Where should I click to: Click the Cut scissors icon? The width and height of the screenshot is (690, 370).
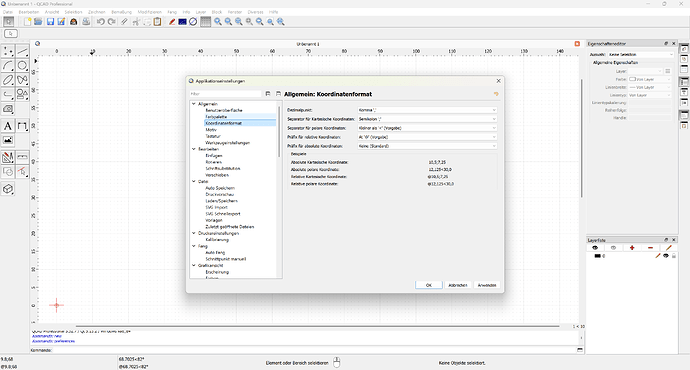pos(136,22)
